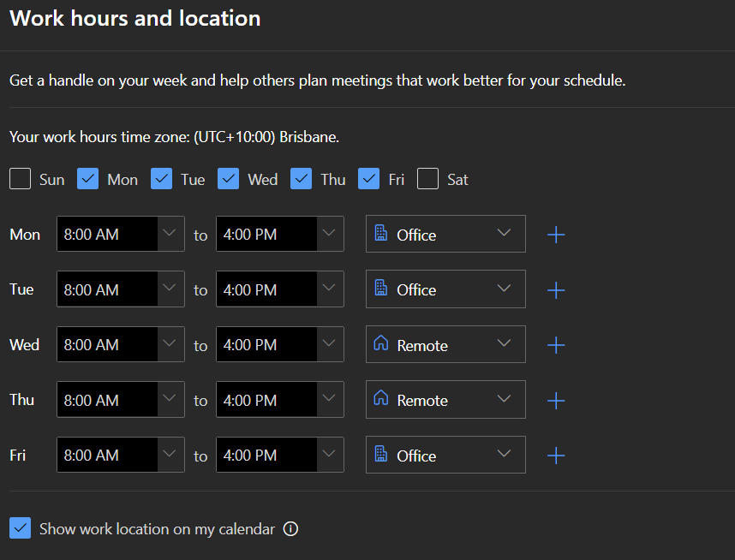Add another time block for Friday

tap(556, 456)
